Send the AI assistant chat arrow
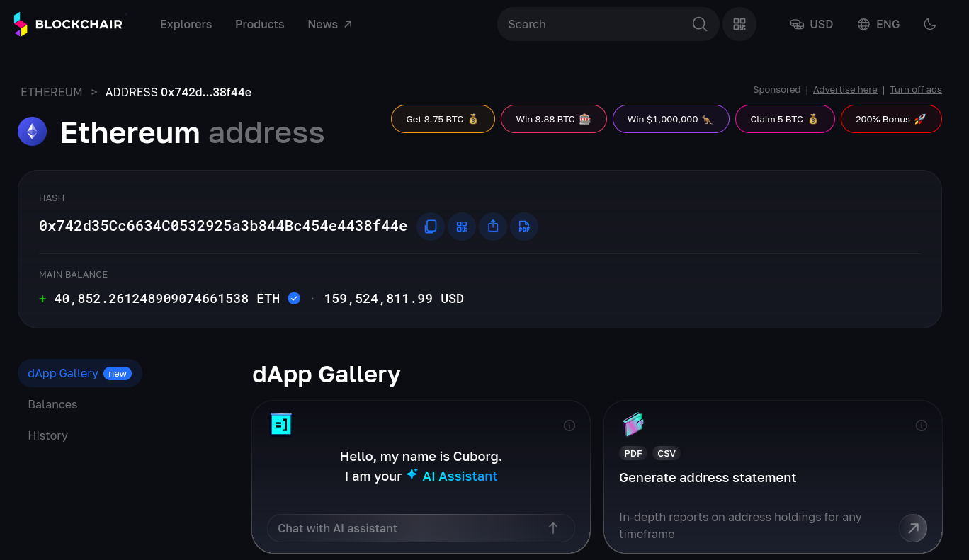Image resolution: width=969 pixels, height=560 pixels. tap(553, 528)
